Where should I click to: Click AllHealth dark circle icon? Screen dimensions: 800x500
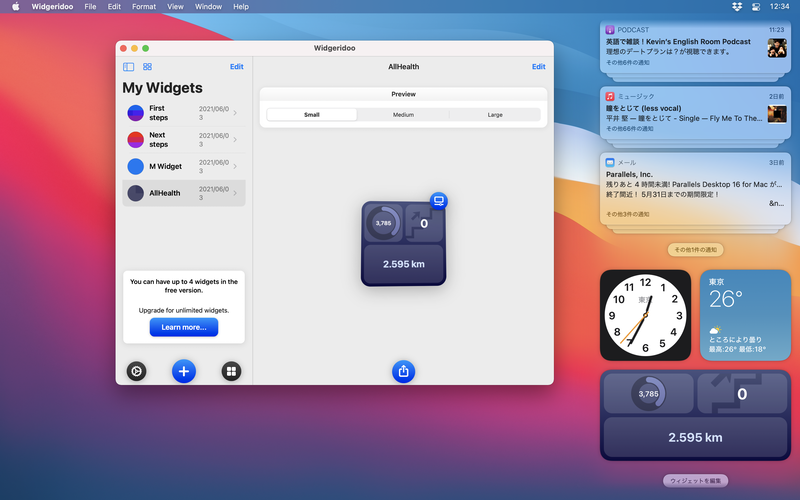(135, 193)
